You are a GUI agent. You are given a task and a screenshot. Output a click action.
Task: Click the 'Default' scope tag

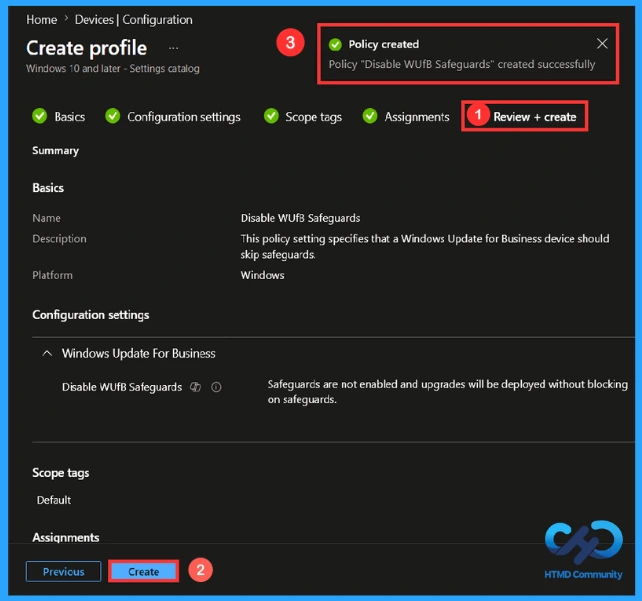pos(54,500)
